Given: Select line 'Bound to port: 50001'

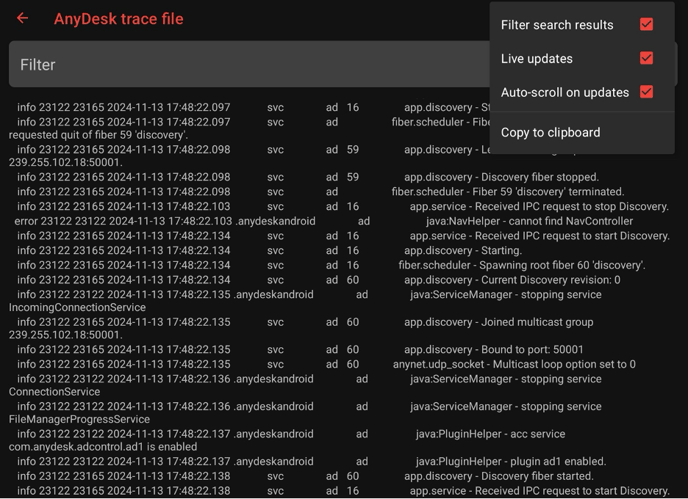Looking at the screenshot, I should (300, 350).
